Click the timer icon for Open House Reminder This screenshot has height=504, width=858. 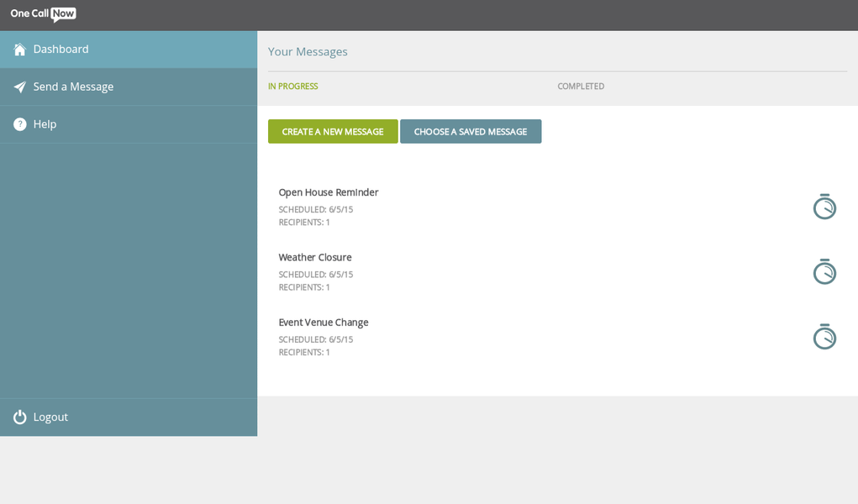[824, 207]
